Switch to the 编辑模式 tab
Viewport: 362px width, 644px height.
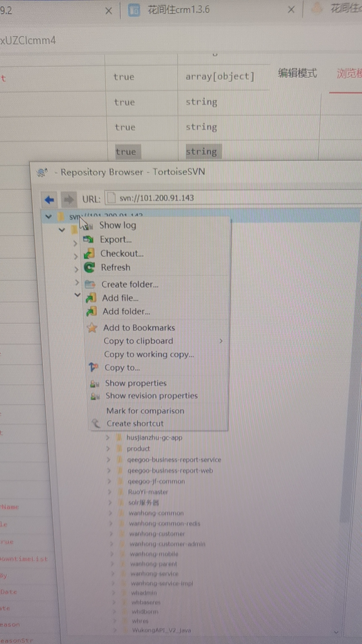(297, 73)
